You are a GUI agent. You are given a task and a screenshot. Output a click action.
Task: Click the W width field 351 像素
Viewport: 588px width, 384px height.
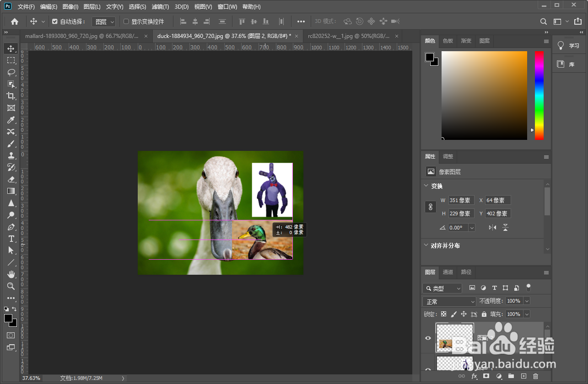point(461,200)
